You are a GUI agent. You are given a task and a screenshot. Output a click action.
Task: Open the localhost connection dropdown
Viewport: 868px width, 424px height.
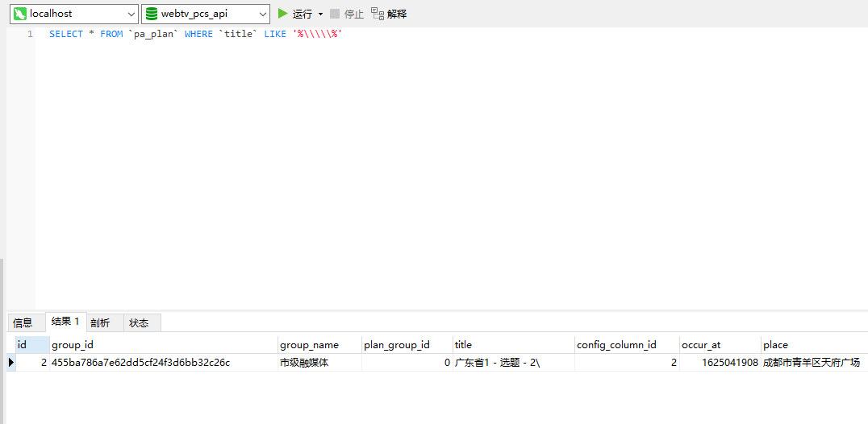(x=73, y=14)
